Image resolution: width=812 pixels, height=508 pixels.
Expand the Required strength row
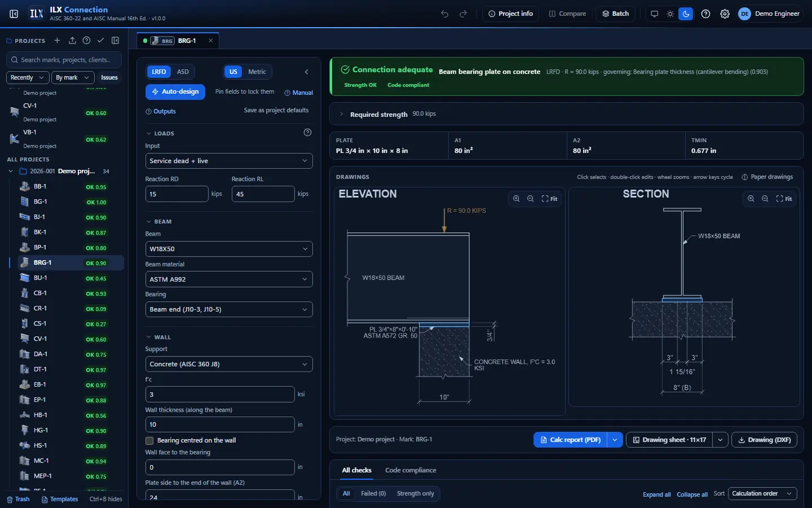click(x=566, y=114)
